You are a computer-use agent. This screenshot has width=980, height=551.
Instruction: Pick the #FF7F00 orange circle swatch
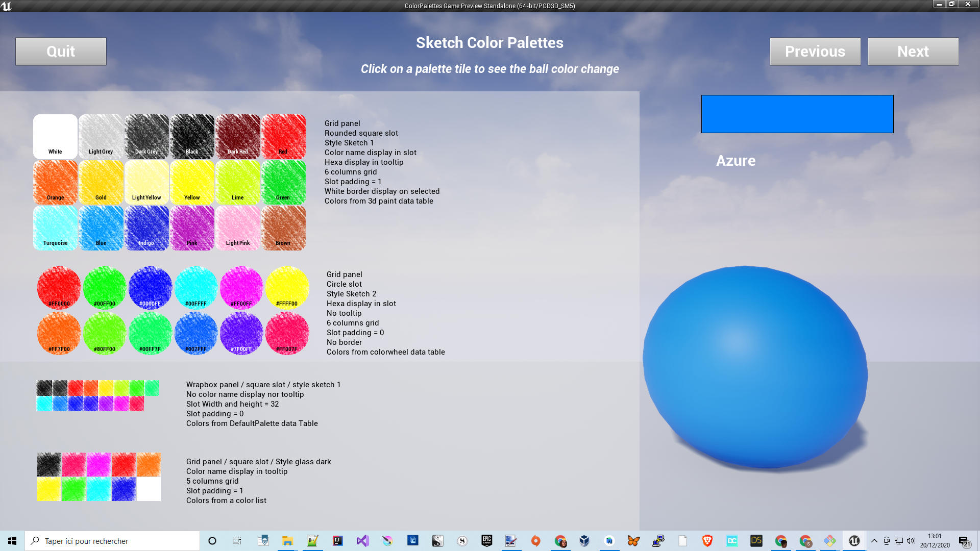click(x=59, y=333)
